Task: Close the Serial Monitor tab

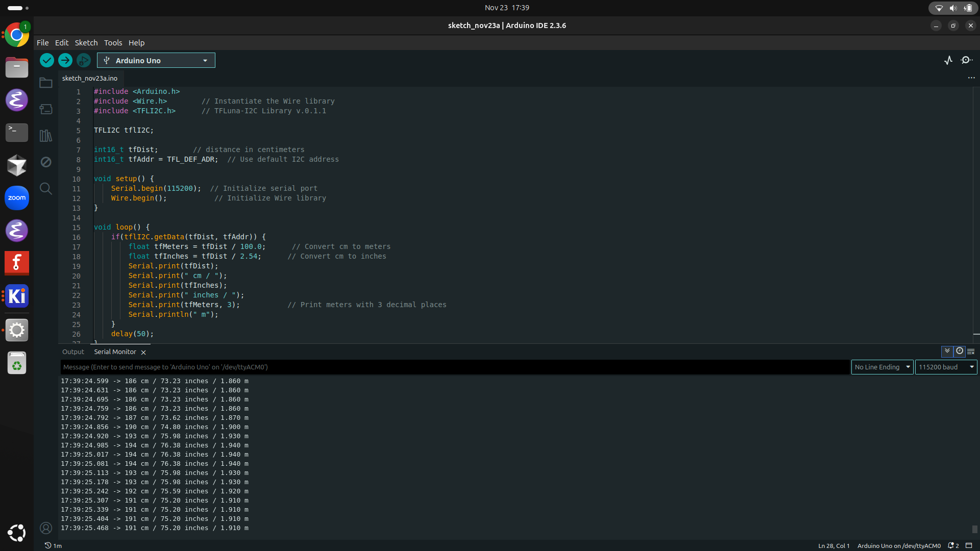Action: click(x=143, y=352)
